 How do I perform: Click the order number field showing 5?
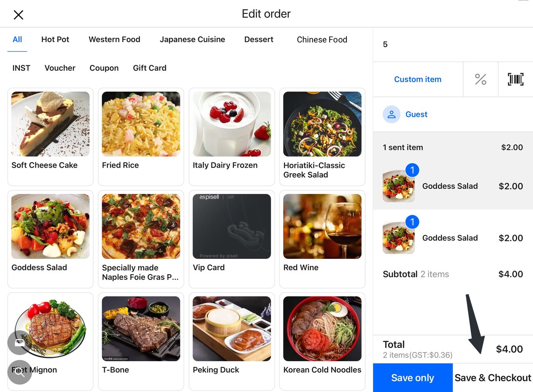pyautogui.click(x=453, y=45)
